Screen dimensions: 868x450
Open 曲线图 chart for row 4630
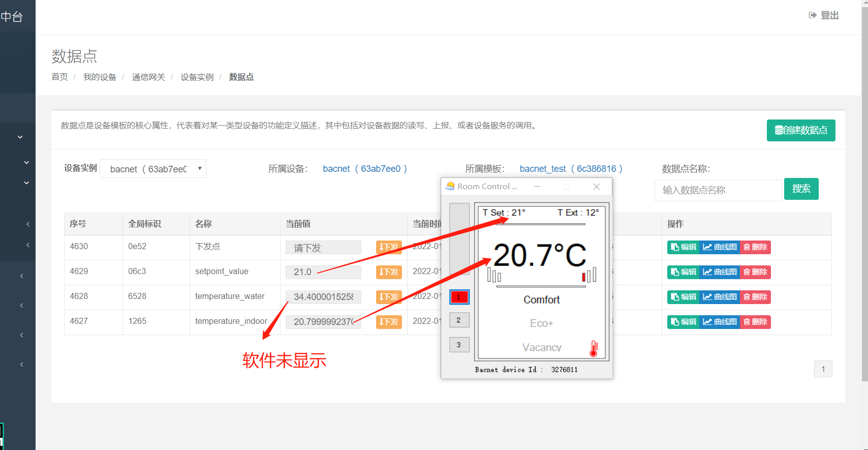[x=720, y=247]
